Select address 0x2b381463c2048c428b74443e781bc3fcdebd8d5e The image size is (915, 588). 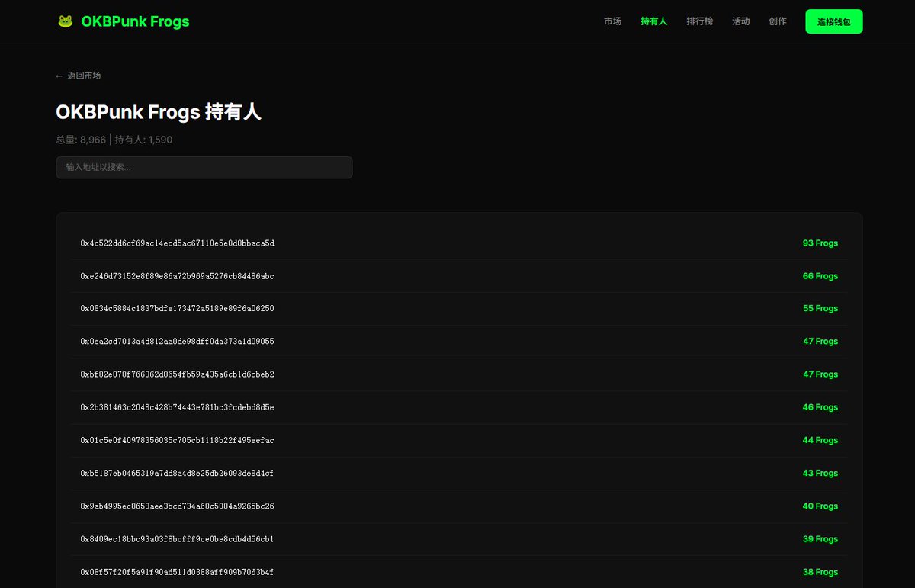[177, 407]
